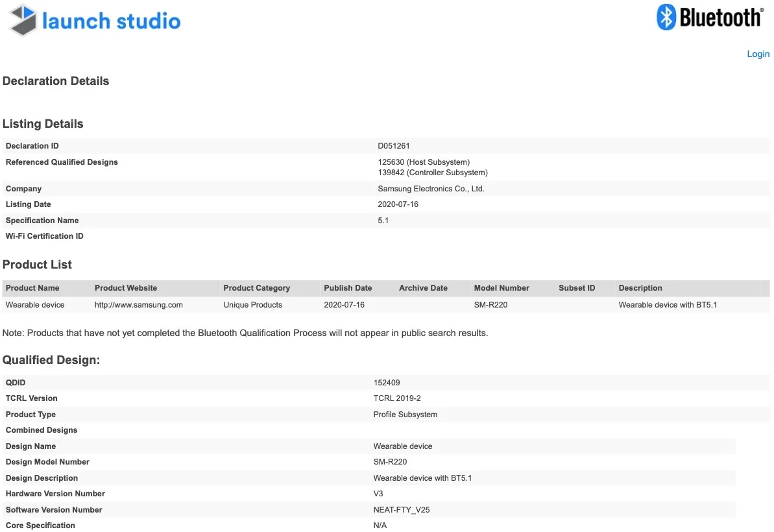
Task: Click the Declaration Details heading
Action: pyautogui.click(x=56, y=81)
